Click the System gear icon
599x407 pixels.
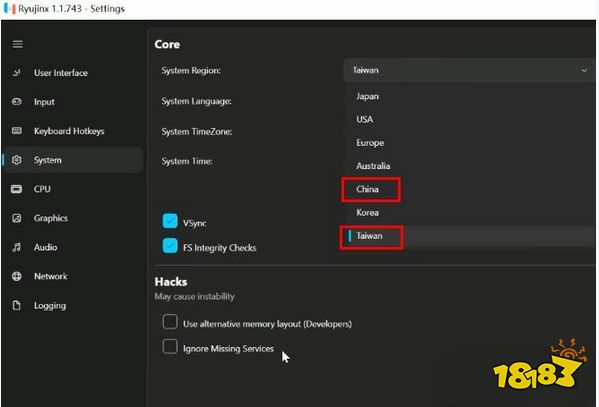[x=16, y=160]
